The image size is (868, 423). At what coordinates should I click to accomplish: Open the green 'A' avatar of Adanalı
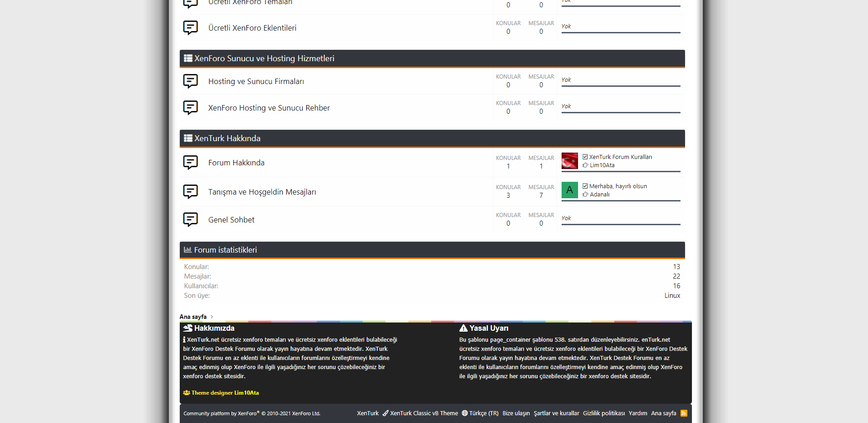[x=569, y=190]
